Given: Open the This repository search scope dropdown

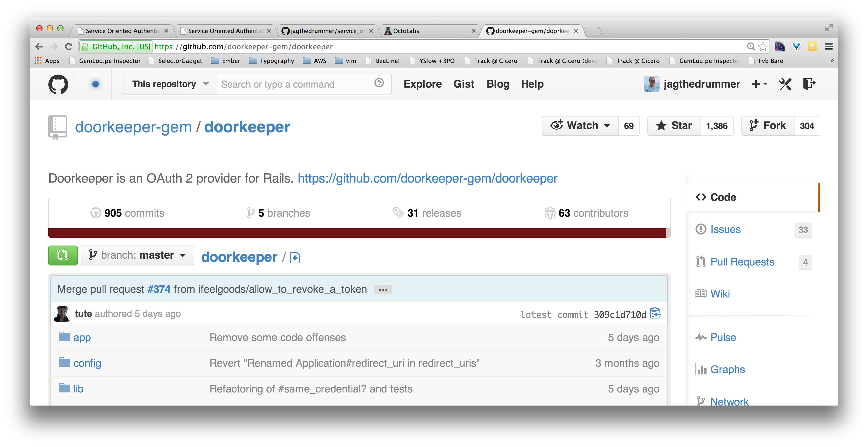Looking at the screenshot, I should pyautogui.click(x=170, y=84).
